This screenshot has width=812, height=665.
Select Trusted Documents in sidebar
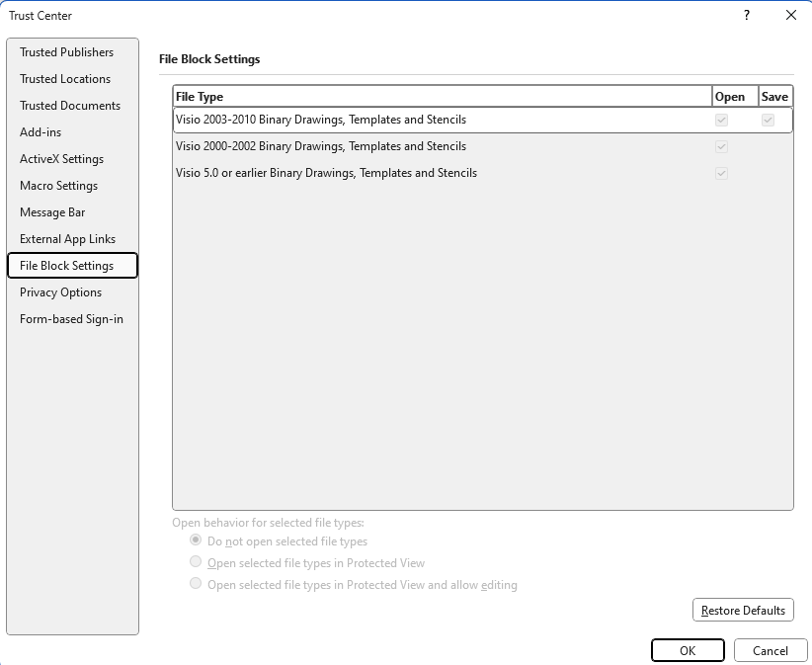[x=72, y=106]
